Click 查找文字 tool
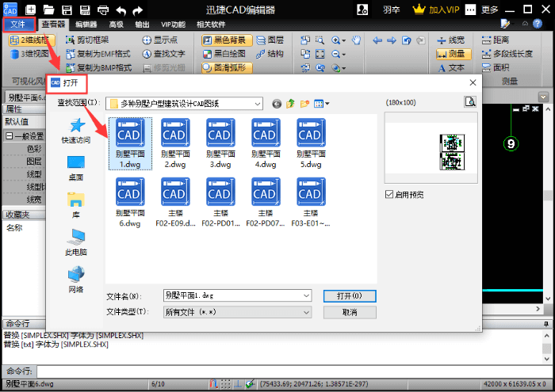Viewport: 555px width, 392px height. [x=163, y=54]
